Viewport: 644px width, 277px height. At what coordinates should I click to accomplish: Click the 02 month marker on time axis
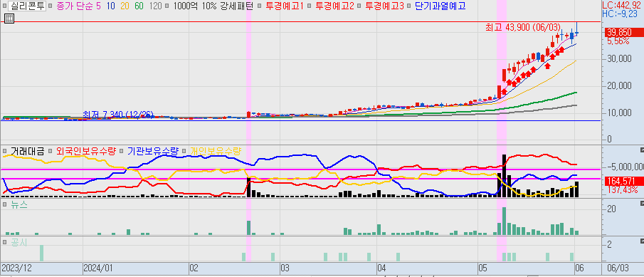194,268
